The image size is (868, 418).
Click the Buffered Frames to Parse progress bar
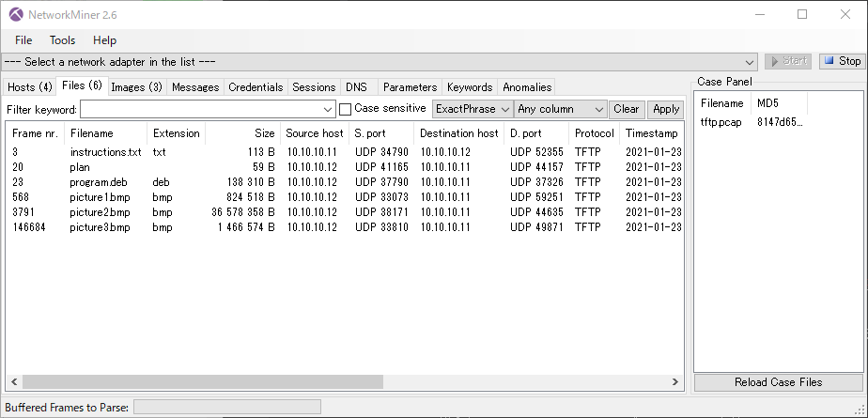pos(227,408)
